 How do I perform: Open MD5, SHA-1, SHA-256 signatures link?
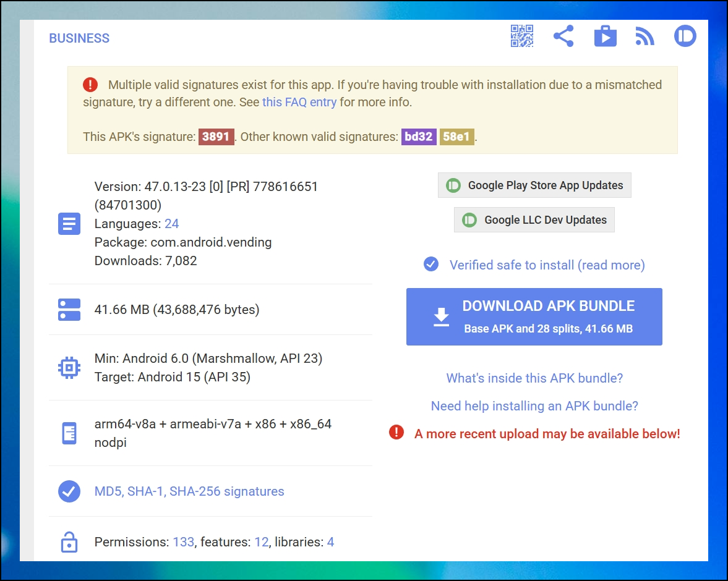point(189,491)
